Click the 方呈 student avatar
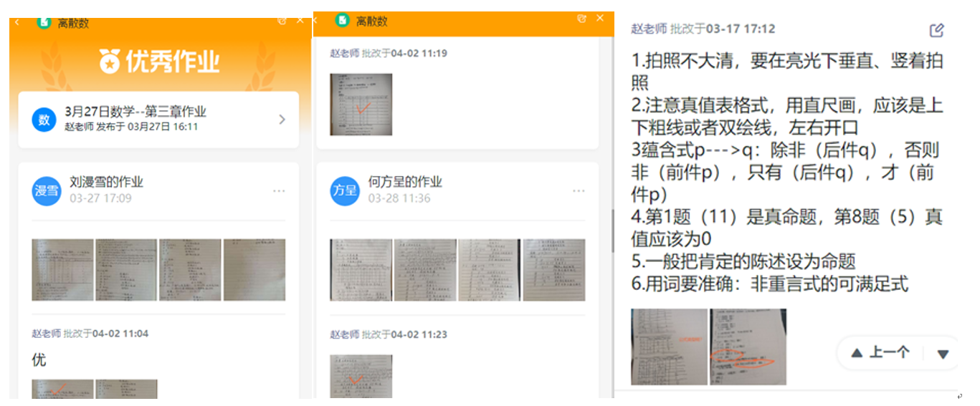 tap(345, 190)
